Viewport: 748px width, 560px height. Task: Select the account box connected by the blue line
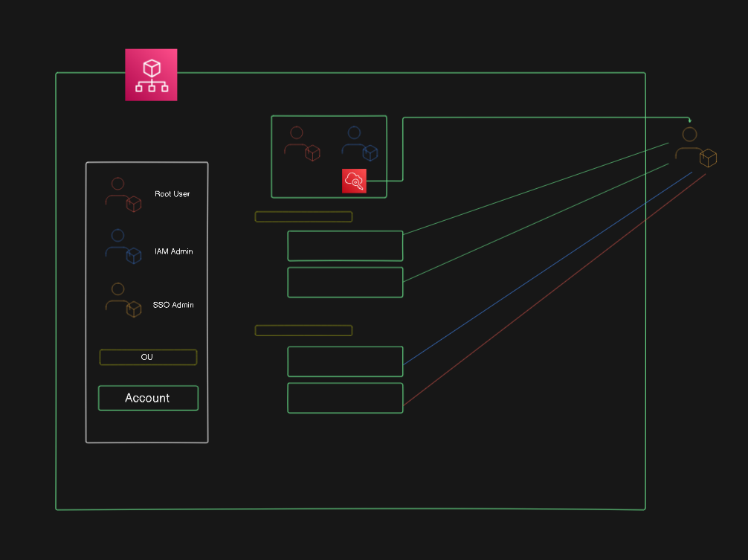346,361
